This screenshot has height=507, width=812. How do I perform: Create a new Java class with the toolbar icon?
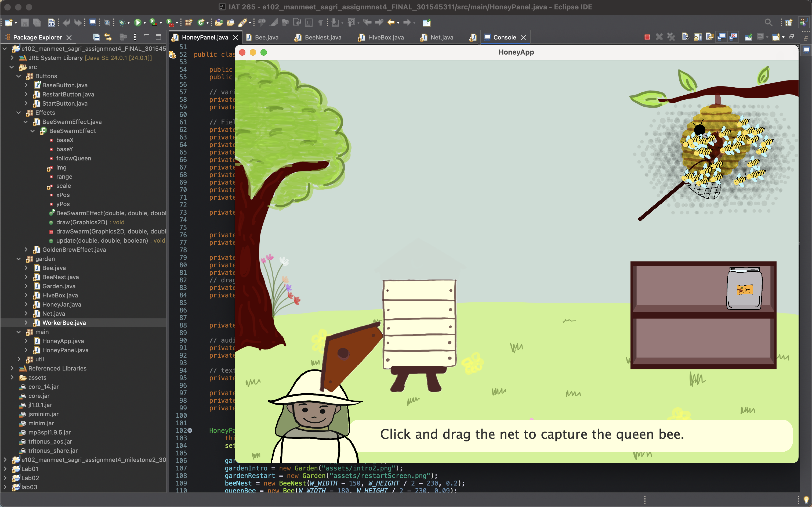(201, 23)
